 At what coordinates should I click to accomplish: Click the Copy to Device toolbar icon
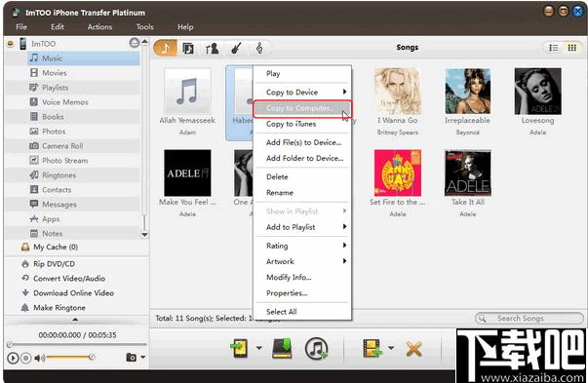pyautogui.click(x=240, y=349)
